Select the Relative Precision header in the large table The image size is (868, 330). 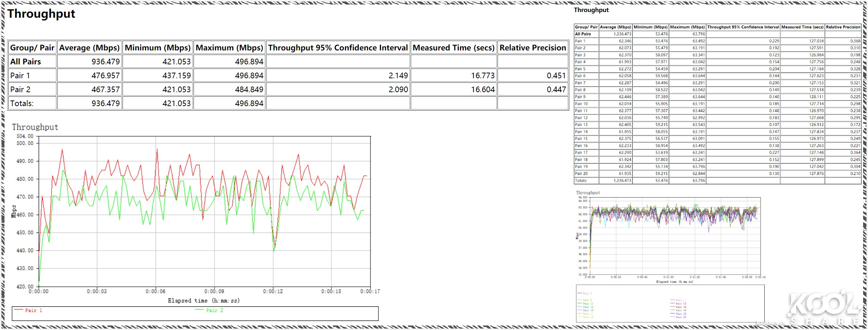click(533, 48)
